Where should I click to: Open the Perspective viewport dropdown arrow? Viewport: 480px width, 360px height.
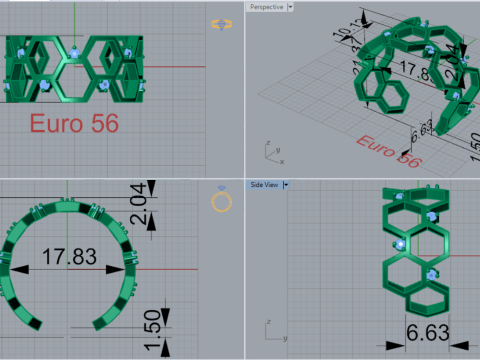point(290,7)
